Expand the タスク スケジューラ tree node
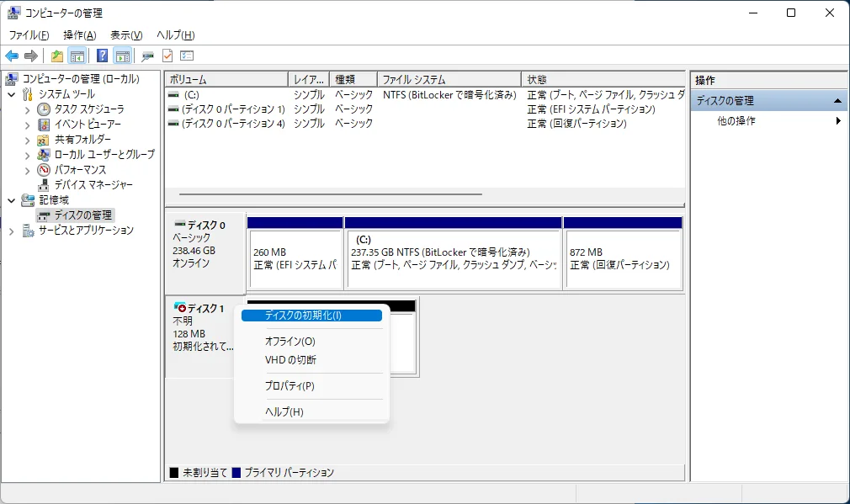This screenshot has height=504, width=850. [x=27, y=109]
